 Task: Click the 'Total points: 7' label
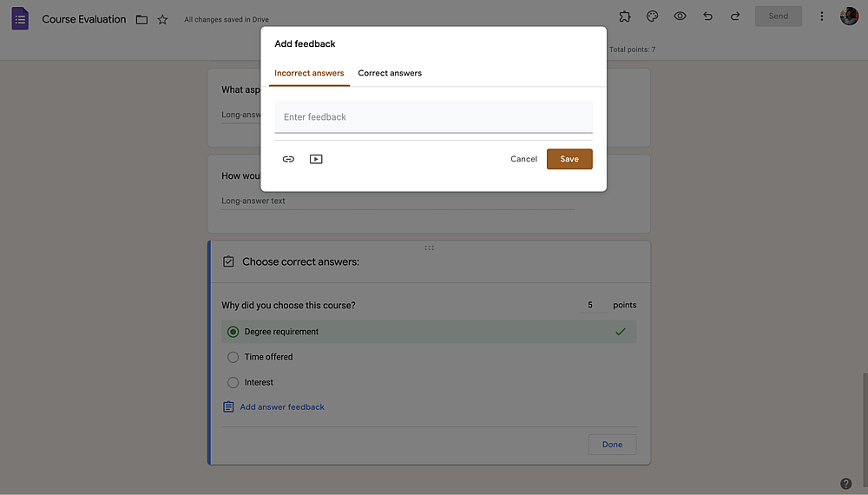click(632, 49)
